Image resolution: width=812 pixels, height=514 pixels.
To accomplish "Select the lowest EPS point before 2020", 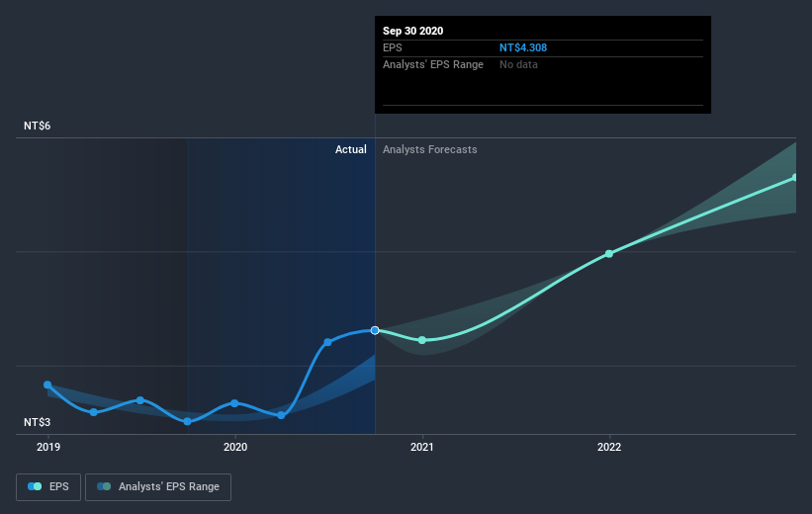I will [x=188, y=421].
